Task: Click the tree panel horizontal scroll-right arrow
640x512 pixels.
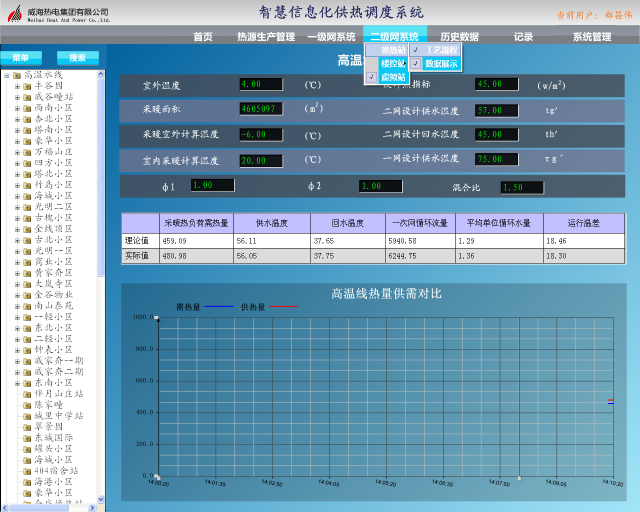Action: (x=92, y=508)
